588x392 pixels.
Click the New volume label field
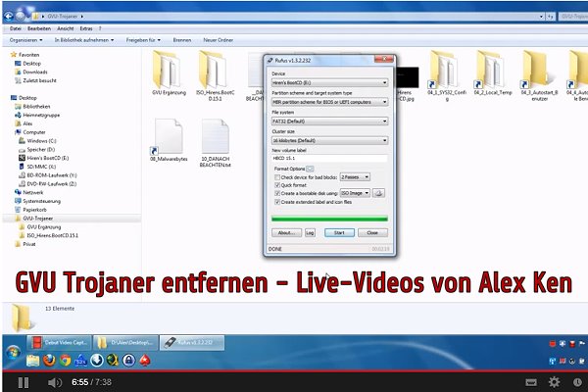[x=329, y=159]
